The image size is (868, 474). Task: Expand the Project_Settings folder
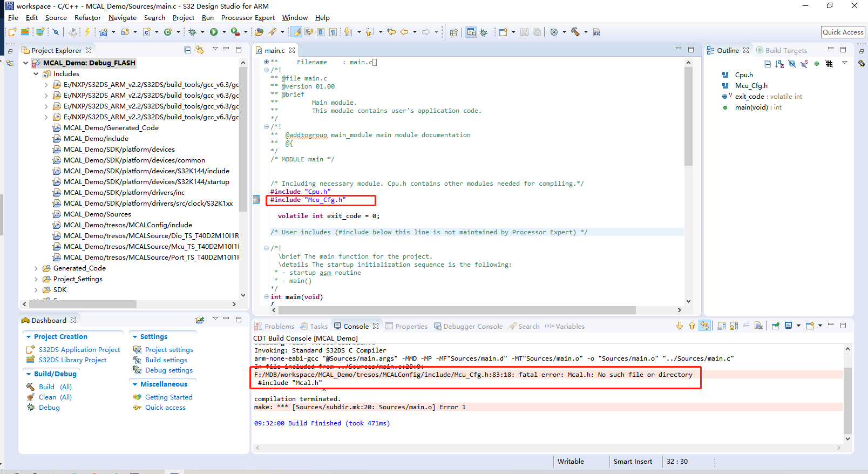[36, 279]
